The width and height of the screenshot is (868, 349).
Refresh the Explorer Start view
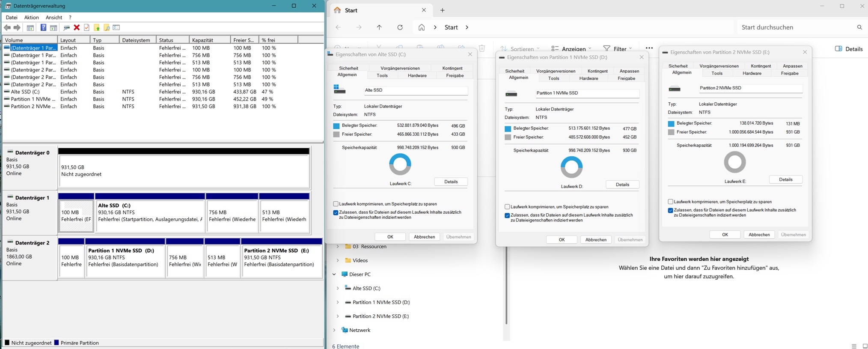click(x=400, y=27)
